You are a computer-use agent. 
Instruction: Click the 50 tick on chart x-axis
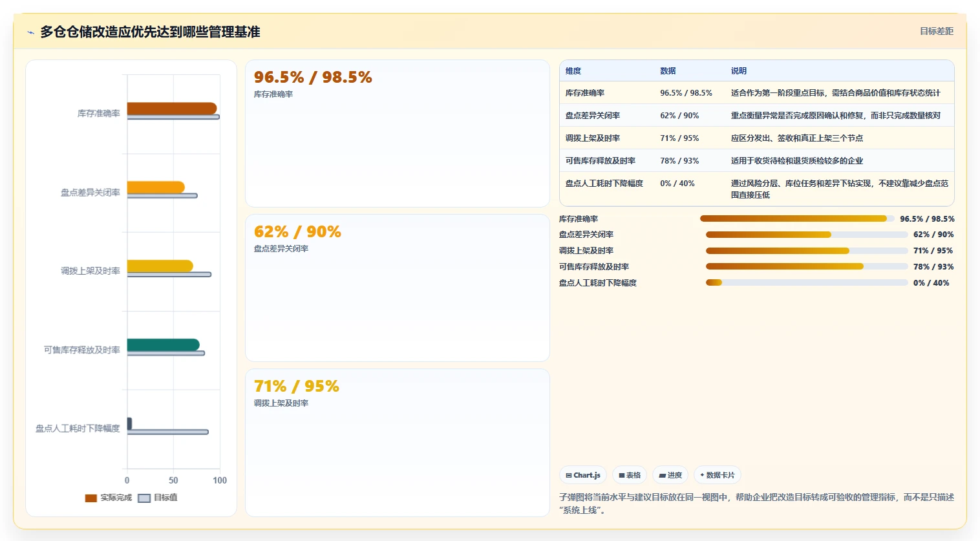173,480
